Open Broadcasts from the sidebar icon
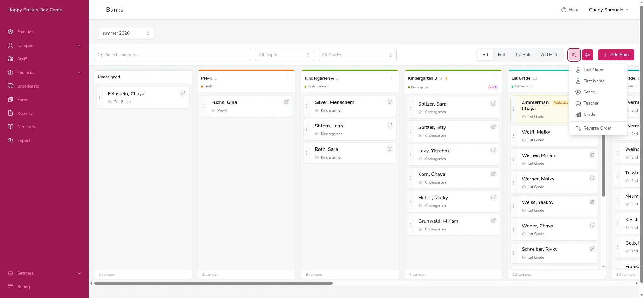This screenshot has height=298, width=644. tap(10, 86)
